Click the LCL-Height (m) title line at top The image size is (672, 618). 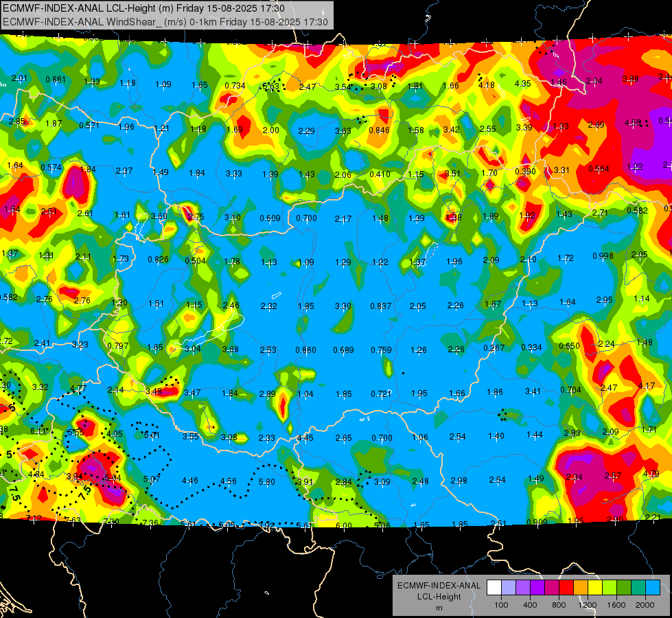143,8
